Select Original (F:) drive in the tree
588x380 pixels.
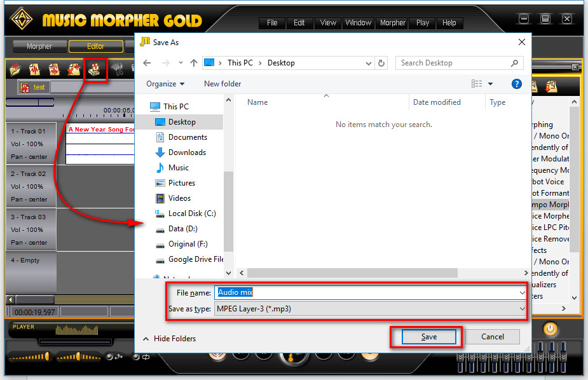coord(182,244)
